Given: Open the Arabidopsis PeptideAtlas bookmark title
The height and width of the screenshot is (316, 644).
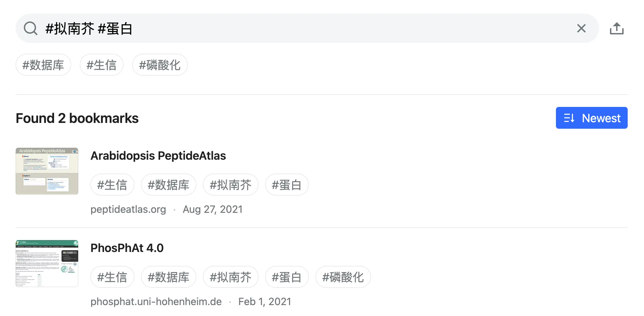Looking at the screenshot, I should tap(158, 156).
